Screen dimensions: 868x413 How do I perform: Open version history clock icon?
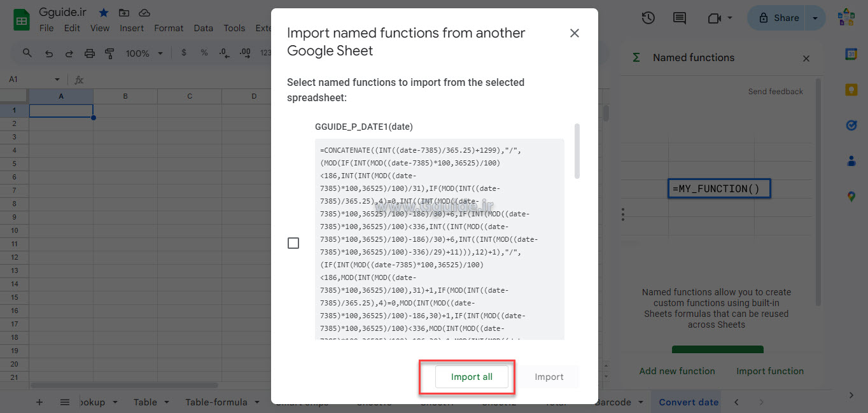pos(648,18)
